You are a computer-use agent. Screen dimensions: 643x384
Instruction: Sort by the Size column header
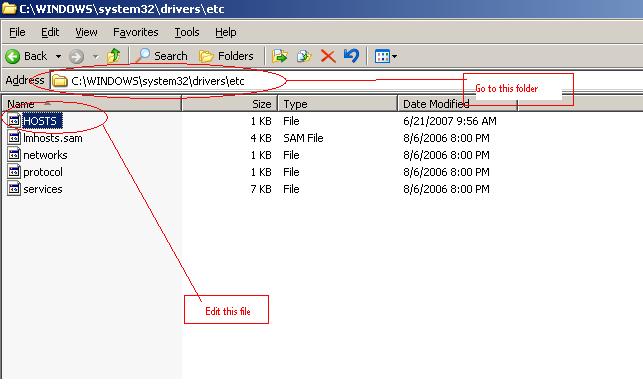(x=230, y=104)
